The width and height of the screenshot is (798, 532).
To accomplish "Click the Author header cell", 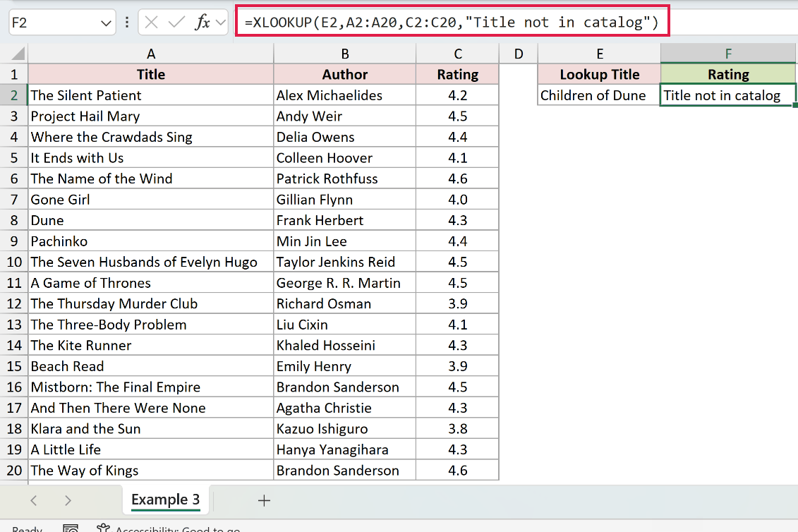I will click(x=344, y=74).
